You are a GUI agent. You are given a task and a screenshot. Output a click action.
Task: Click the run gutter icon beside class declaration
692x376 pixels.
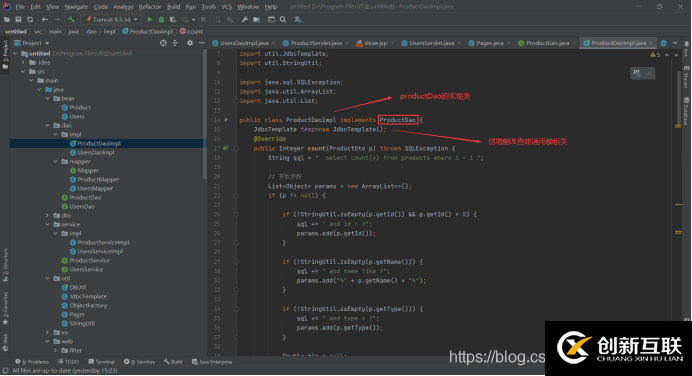click(x=226, y=120)
